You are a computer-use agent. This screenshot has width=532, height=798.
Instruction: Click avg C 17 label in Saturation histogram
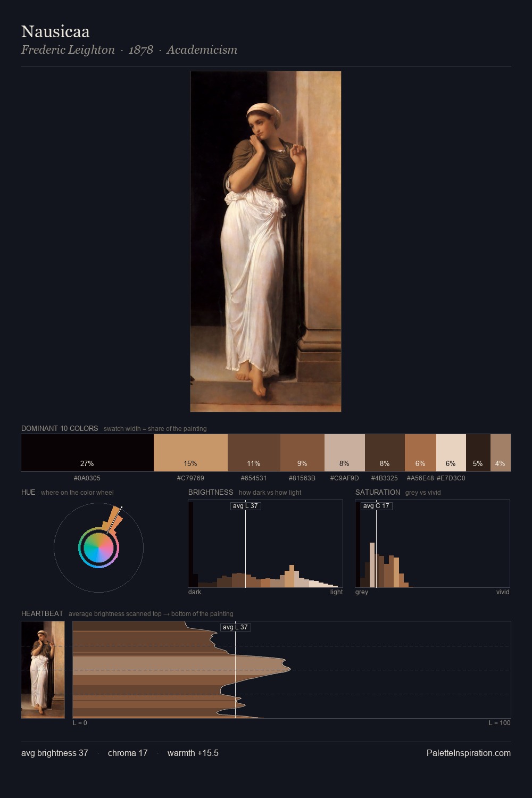click(x=377, y=506)
